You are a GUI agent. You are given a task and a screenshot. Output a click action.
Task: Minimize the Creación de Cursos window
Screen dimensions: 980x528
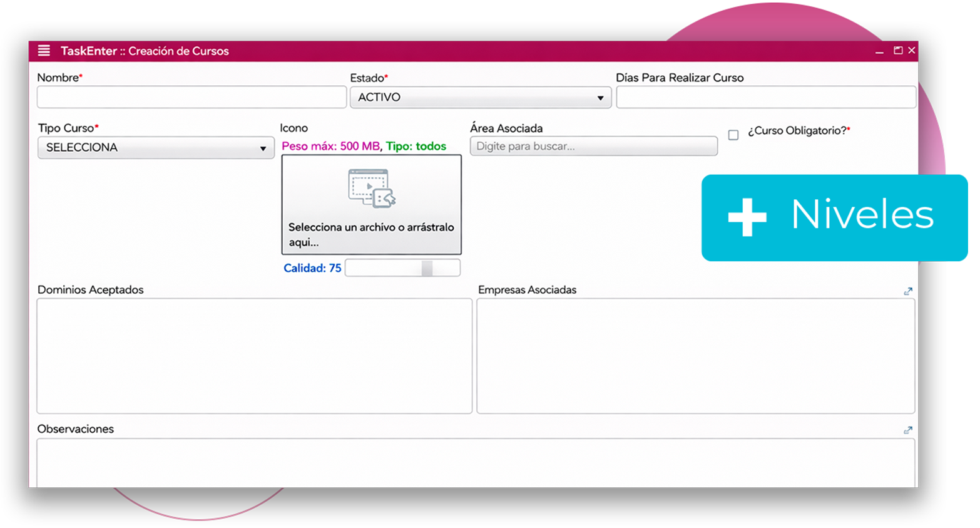[879, 51]
